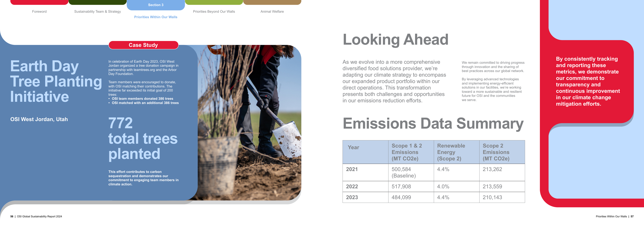
Task: Open Sustainability Team & Strategy tab
Action: [x=97, y=12]
